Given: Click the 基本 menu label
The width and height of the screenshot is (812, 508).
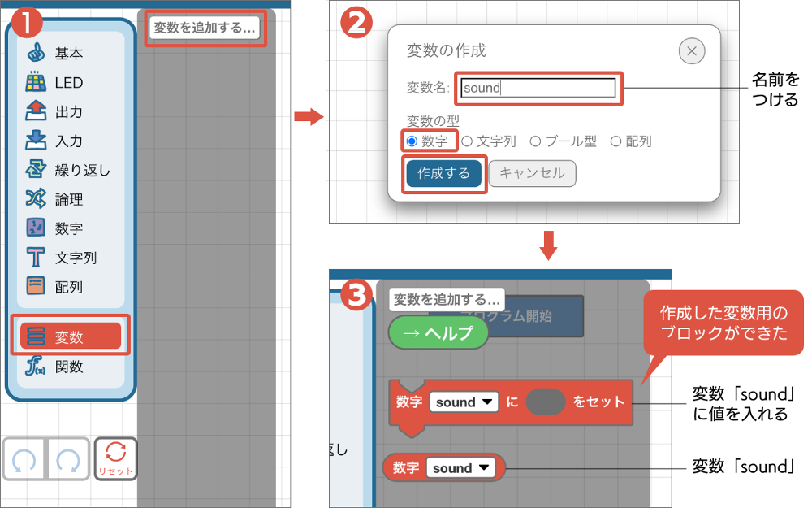Looking at the screenshot, I should 69,54.
